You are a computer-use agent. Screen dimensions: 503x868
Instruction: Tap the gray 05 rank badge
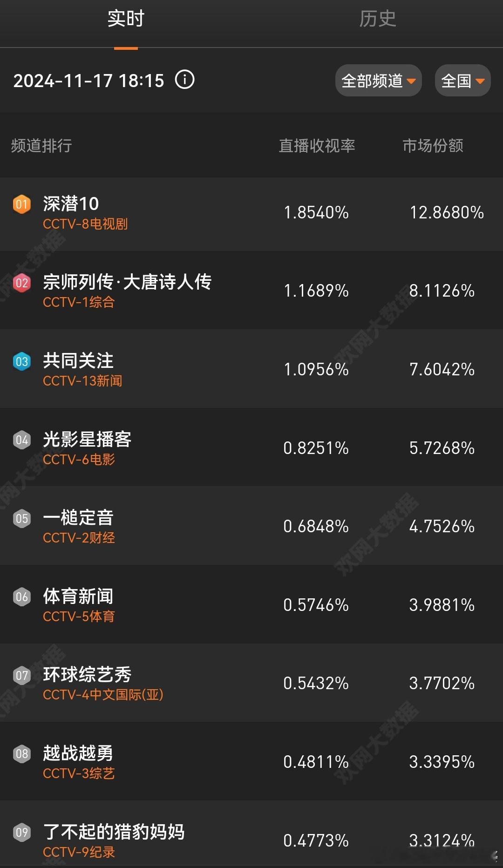[x=22, y=519]
